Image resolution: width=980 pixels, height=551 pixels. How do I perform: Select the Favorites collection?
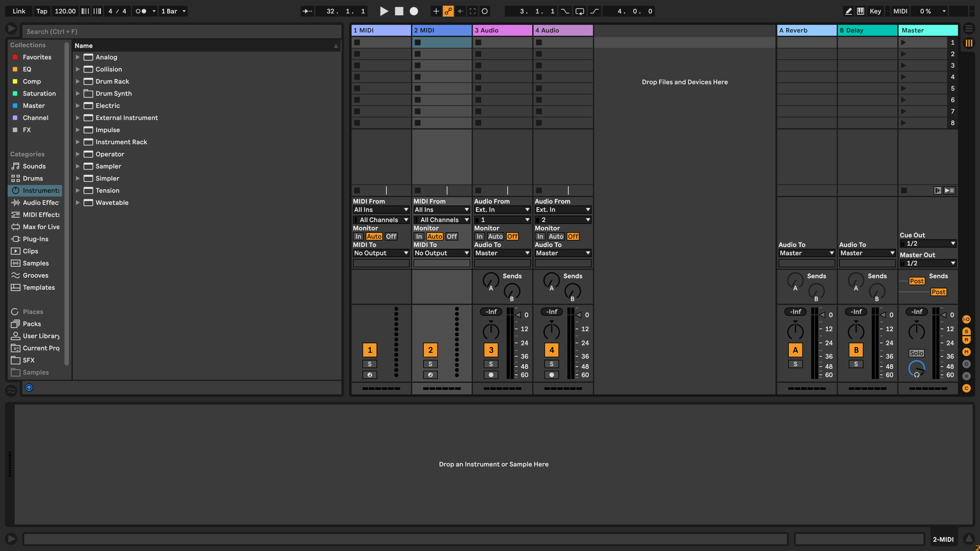pyautogui.click(x=35, y=57)
